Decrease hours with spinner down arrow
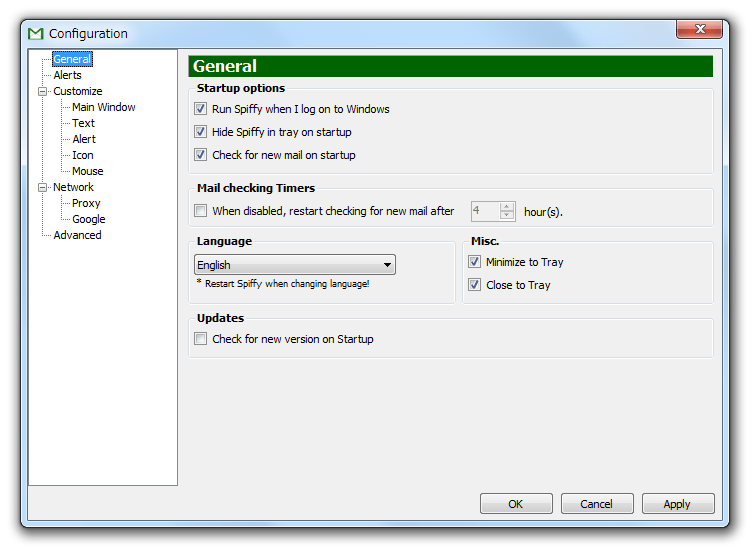The width and height of the screenshot is (752, 550). click(x=506, y=215)
